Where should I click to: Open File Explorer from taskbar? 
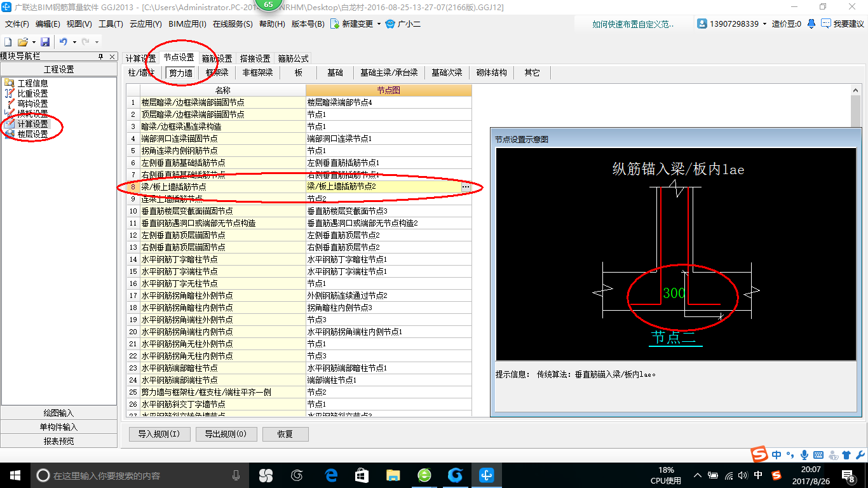pyautogui.click(x=393, y=475)
